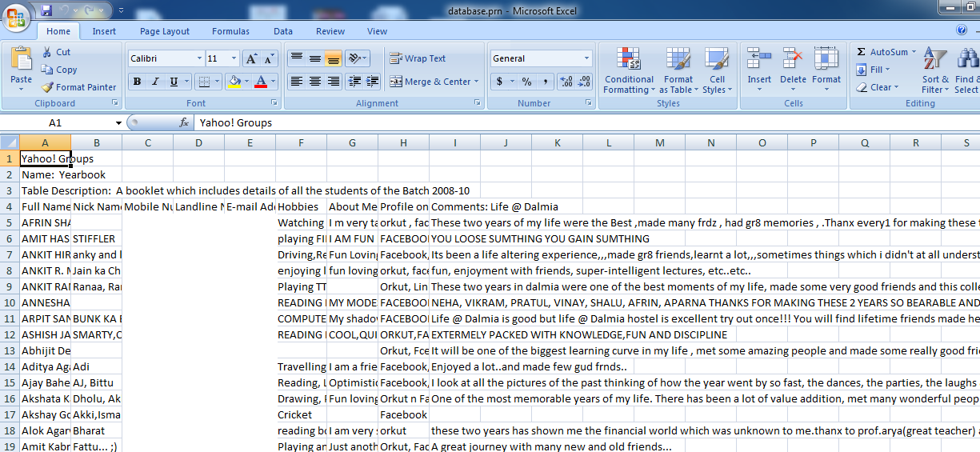
Task: Click Format cells button
Action: [826, 66]
